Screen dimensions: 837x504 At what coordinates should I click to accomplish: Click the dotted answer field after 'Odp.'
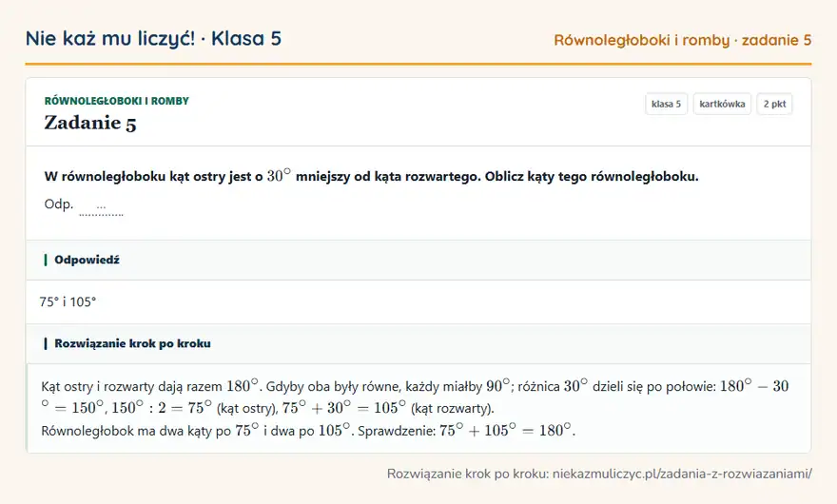tap(101, 207)
